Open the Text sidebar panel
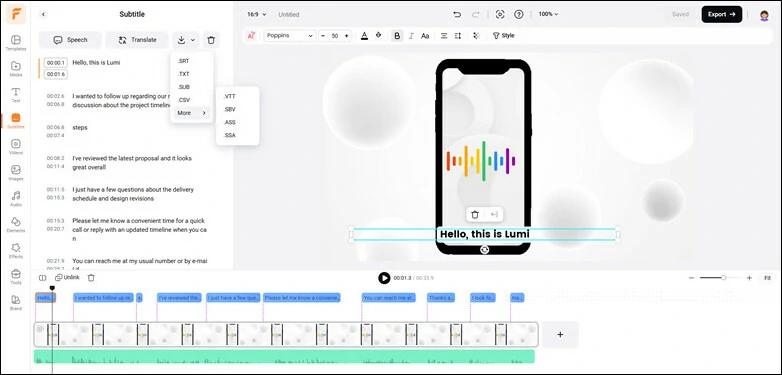Screen dimensions: 782x375 click(16, 94)
